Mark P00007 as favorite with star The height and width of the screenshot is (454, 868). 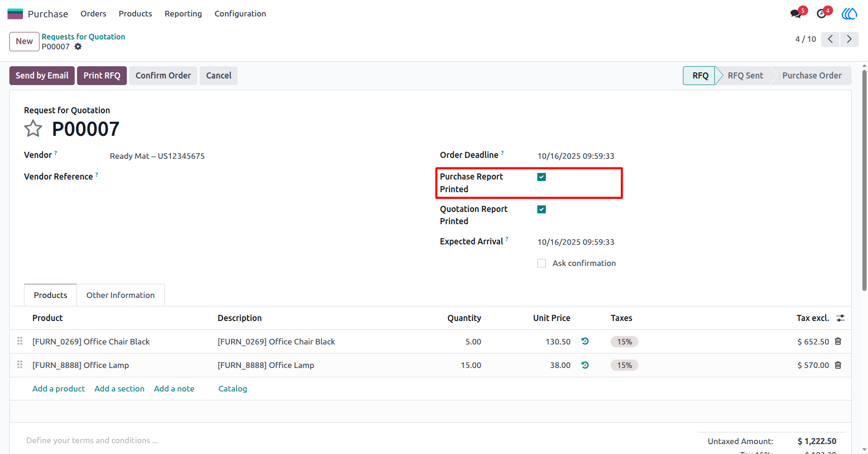click(33, 128)
